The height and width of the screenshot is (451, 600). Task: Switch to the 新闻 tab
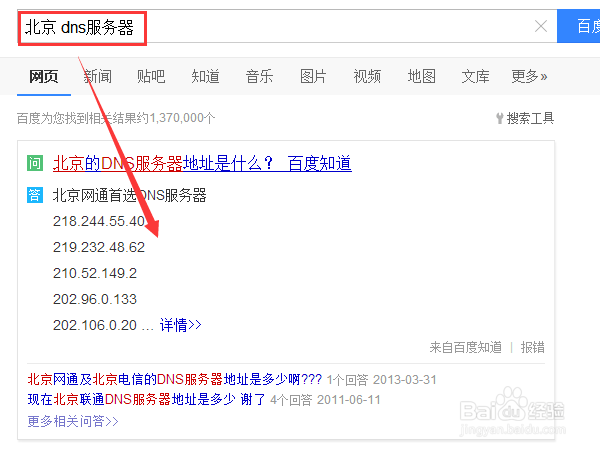coord(98,77)
